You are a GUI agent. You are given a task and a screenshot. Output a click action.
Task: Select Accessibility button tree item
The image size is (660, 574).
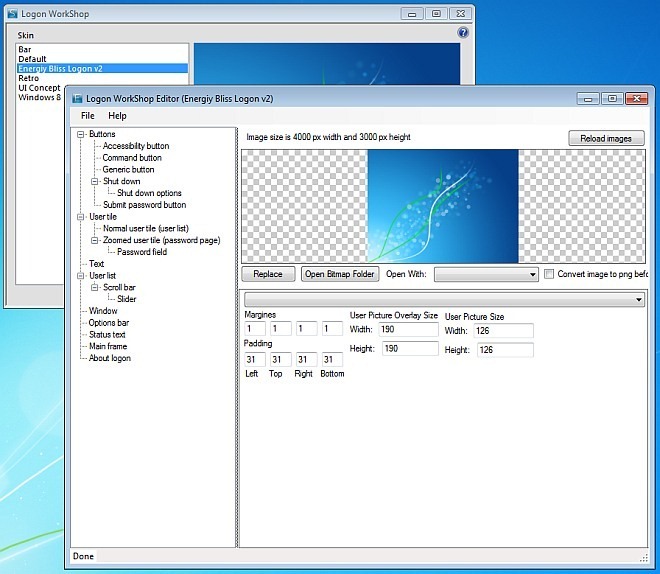(136, 146)
